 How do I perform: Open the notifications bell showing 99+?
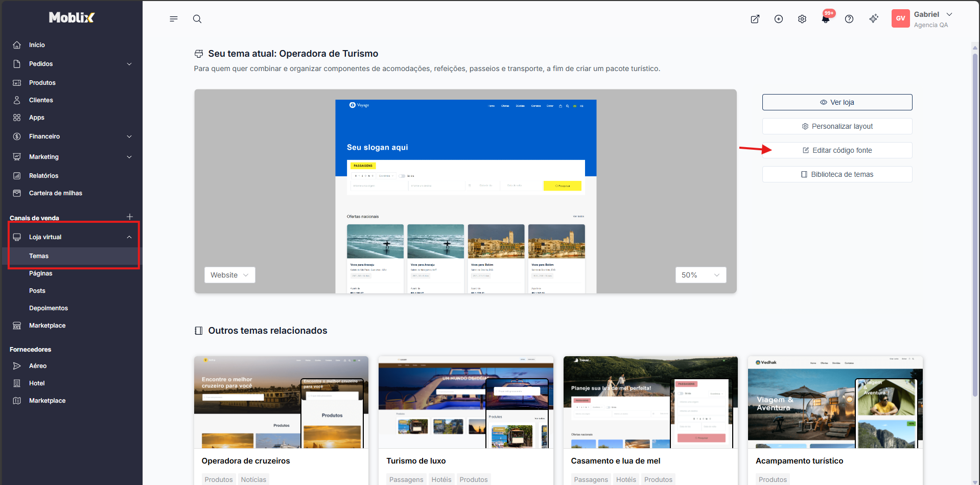click(825, 19)
